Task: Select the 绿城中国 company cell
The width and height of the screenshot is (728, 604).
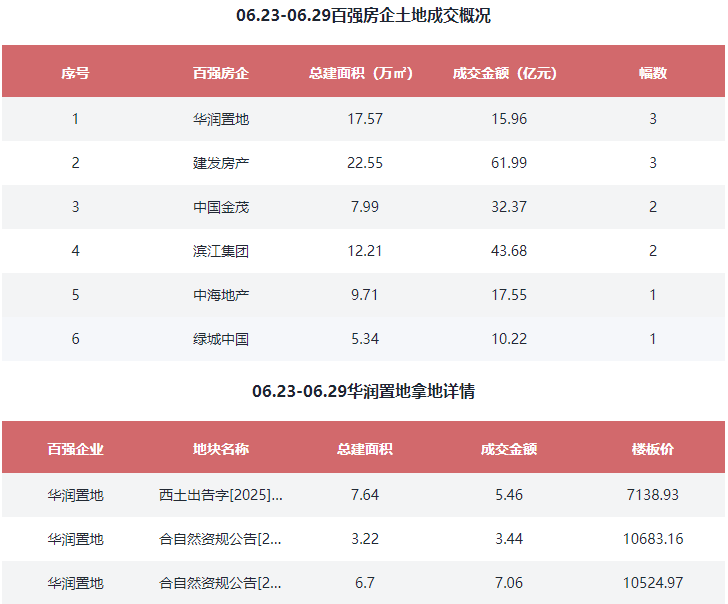Action: click(x=221, y=339)
